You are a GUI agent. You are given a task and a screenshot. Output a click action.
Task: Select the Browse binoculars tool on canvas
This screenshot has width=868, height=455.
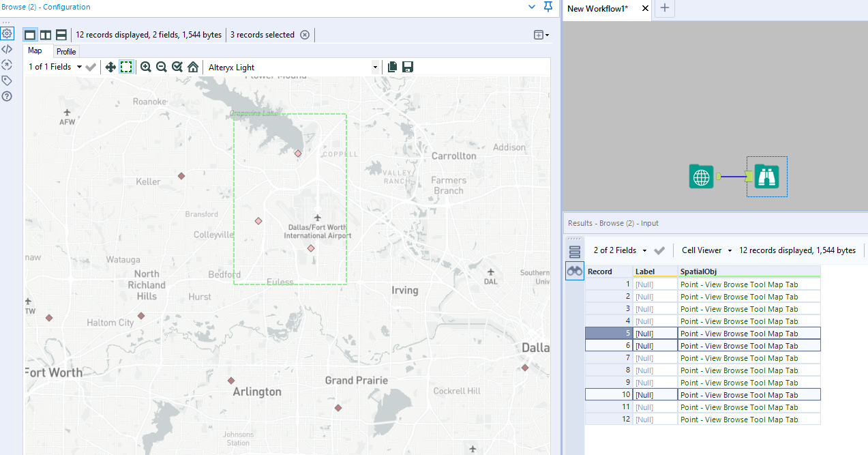(766, 176)
